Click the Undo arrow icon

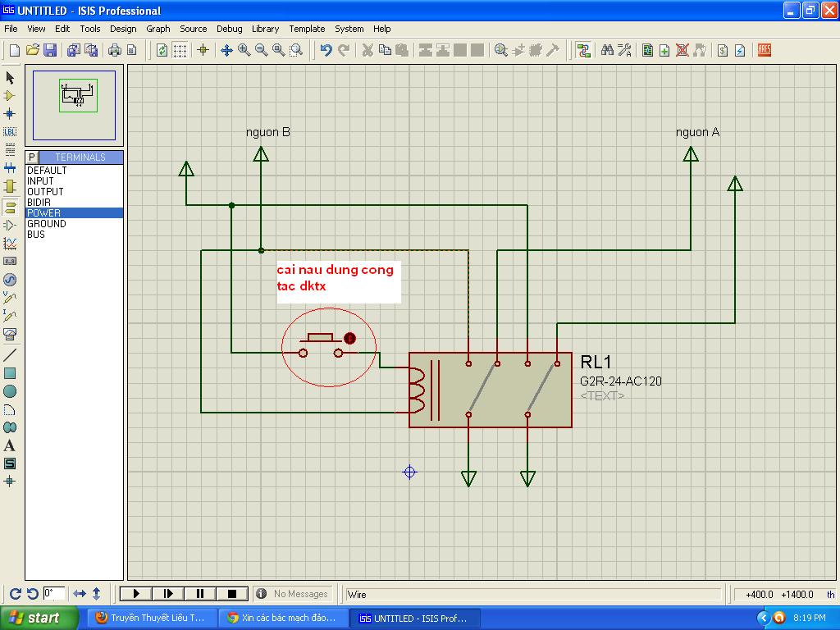(326, 50)
